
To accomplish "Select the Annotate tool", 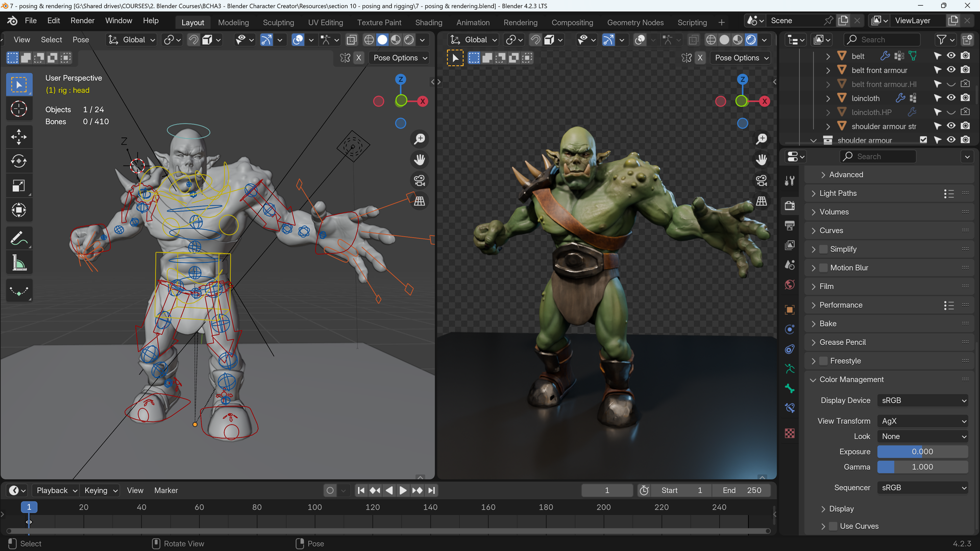I will pyautogui.click(x=19, y=237).
